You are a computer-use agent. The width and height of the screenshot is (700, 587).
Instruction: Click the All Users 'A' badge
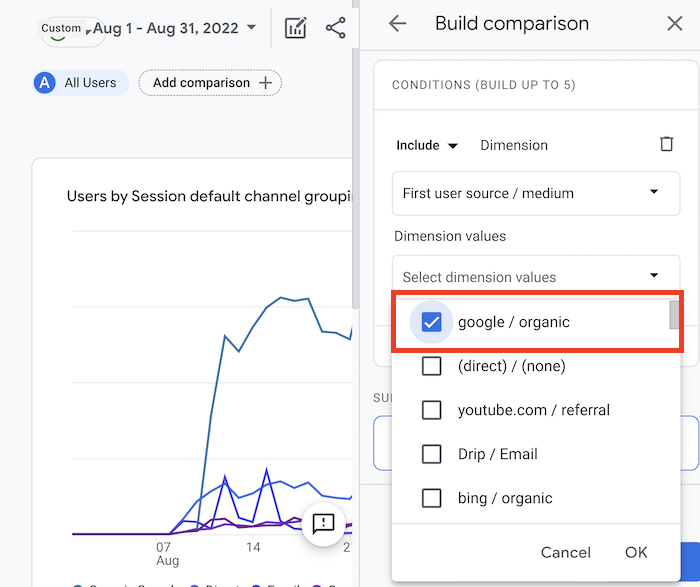[44, 83]
